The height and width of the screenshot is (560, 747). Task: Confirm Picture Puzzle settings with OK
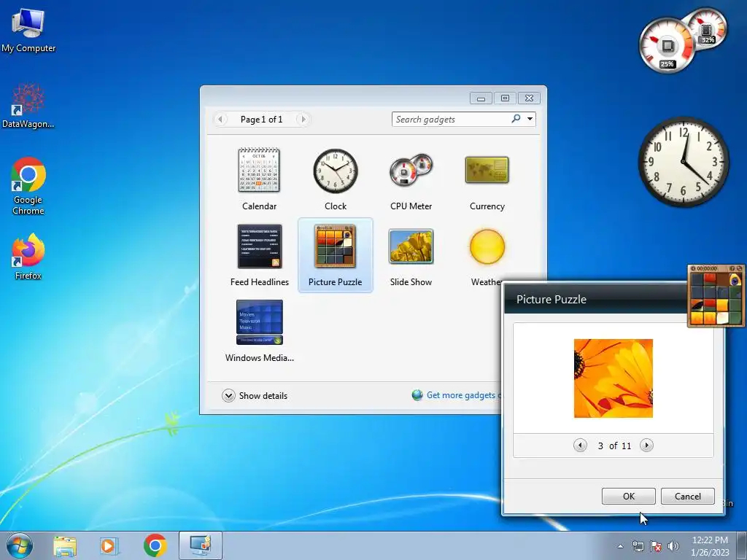click(628, 496)
